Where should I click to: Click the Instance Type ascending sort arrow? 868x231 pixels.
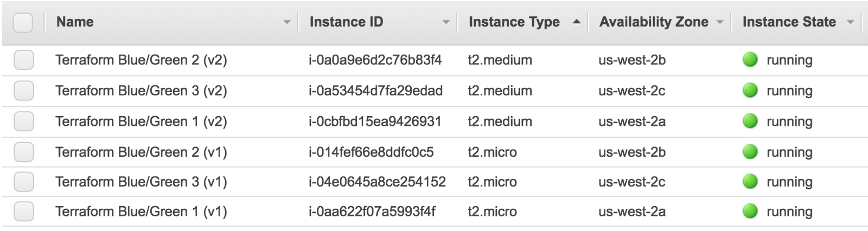pyautogui.click(x=576, y=22)
